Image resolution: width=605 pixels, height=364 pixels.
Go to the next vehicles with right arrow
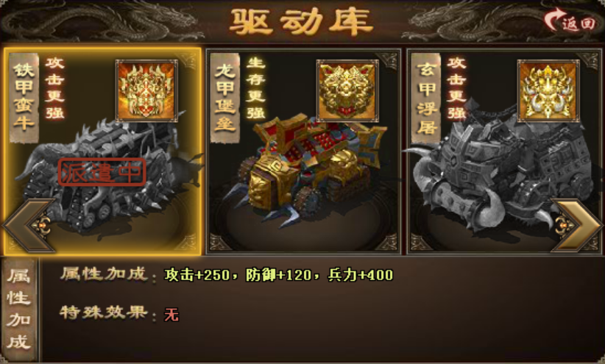tap(577, 226)
